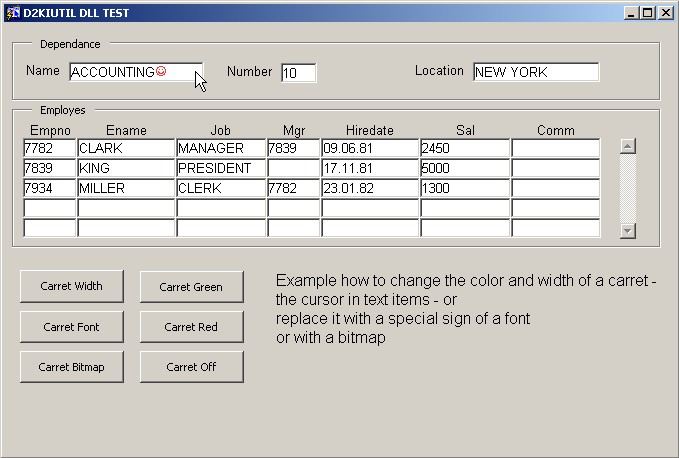Click MILLER's Mgr cell 7782
The width and height of the screenshot is (679, 458).
294,188
